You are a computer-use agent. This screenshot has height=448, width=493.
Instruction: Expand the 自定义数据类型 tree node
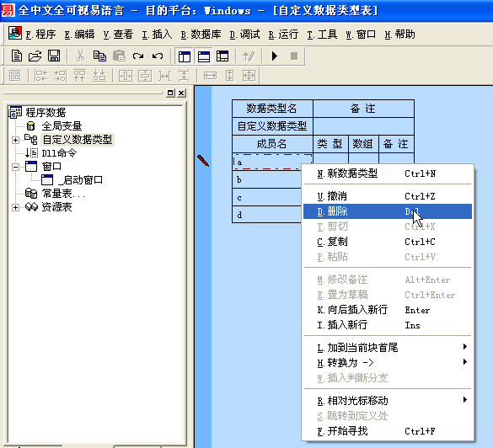[15, 140]
